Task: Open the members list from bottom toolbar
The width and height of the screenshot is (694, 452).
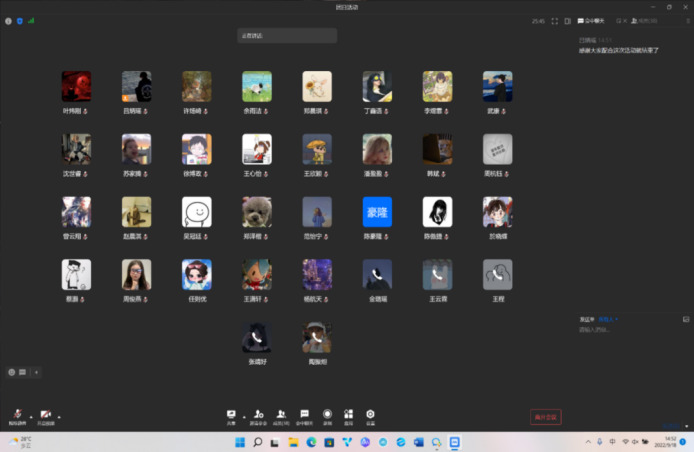Action: click(281, 415)
